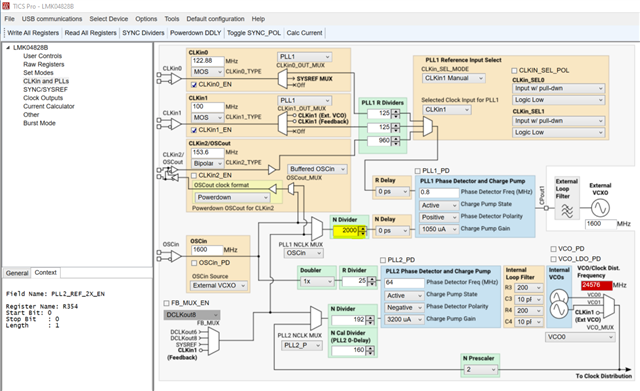Enable the CLKin2_EN checkbox
Screen dimensions: 640x391
pyautogui.click(x=194, y=176)
